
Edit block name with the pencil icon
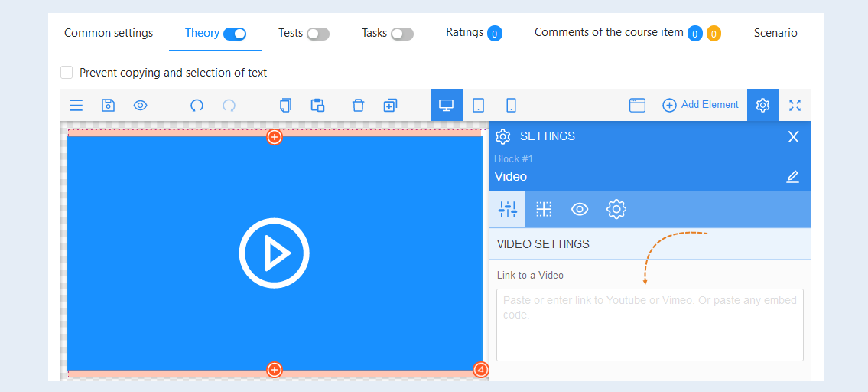coord(793,177)
